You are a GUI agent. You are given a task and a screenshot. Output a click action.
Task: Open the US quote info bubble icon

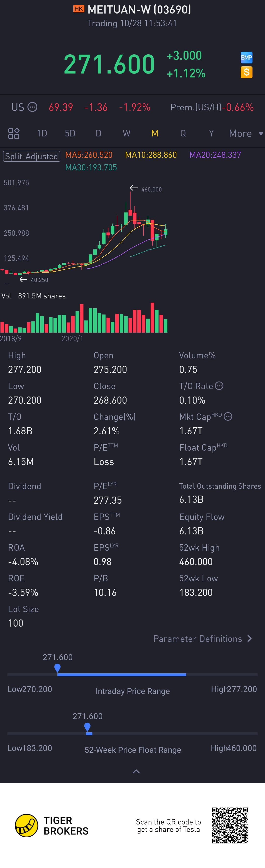tap(32, 107)
